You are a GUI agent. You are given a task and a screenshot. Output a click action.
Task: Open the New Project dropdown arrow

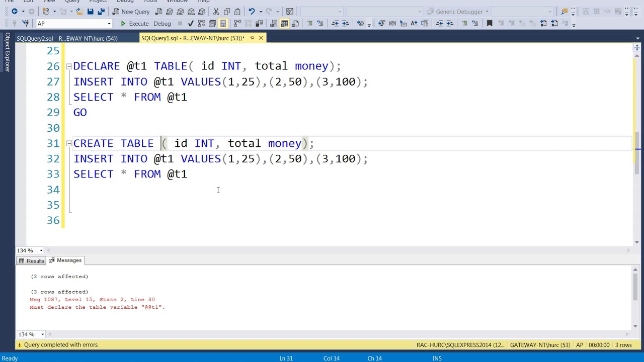[54, 12]
